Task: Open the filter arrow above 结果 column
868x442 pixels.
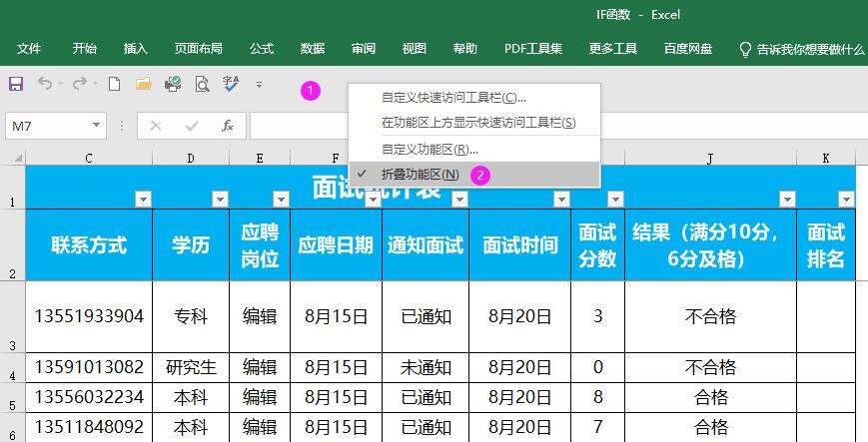Action: (x=787, y=200)
